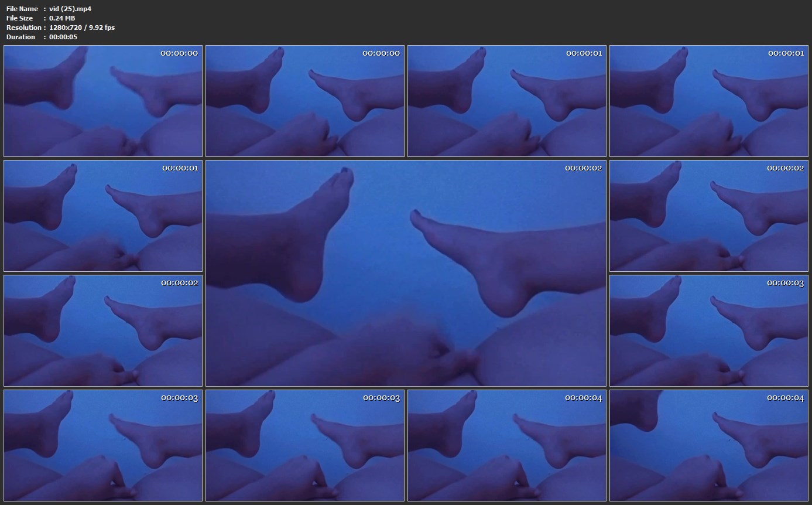This screenshot has width=812, height=505.
Task: Select the file size value "0.24 MB"
Action: [x=62, y=18]
